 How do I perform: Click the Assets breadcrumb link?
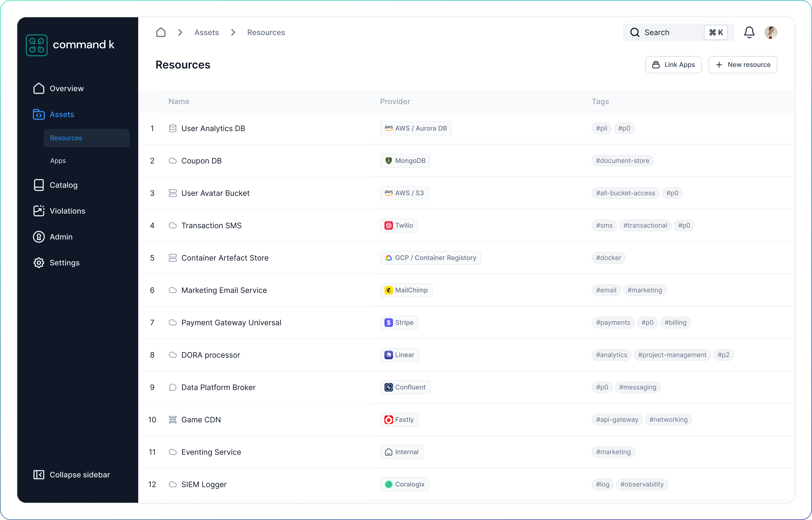[x=207, y=32]
